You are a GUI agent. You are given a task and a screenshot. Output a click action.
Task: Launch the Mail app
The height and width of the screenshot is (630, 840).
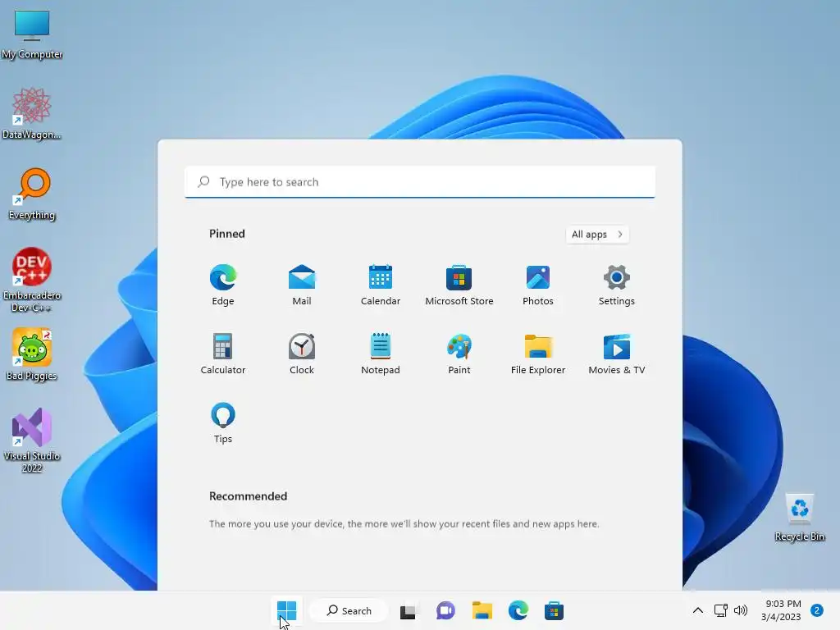pos(302,285)
